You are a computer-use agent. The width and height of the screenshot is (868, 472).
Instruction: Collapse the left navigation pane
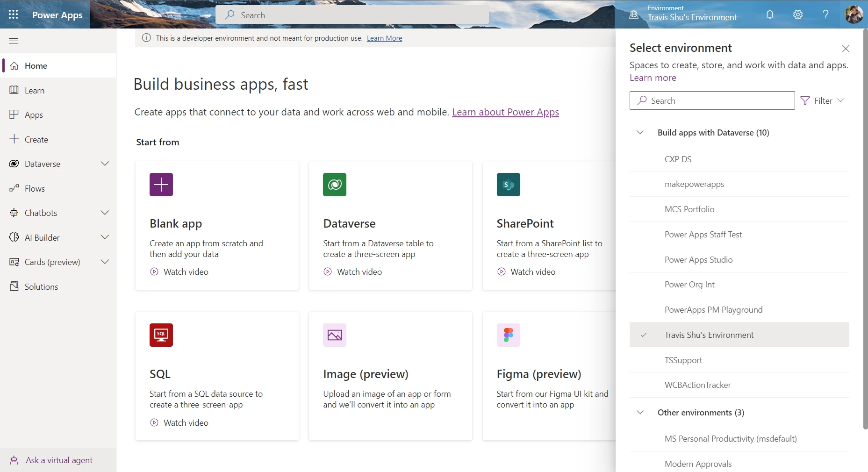click(x=14, y=41)
